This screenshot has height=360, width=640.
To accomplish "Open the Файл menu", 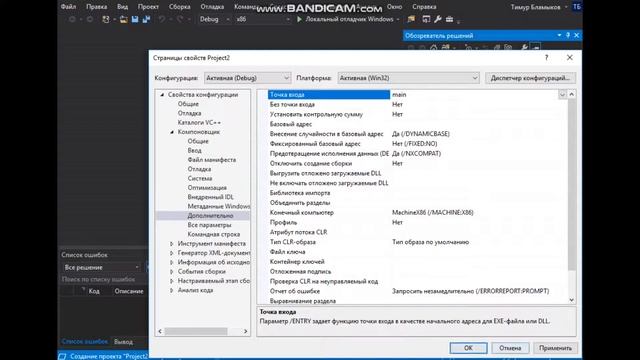I will pos(68,7).
